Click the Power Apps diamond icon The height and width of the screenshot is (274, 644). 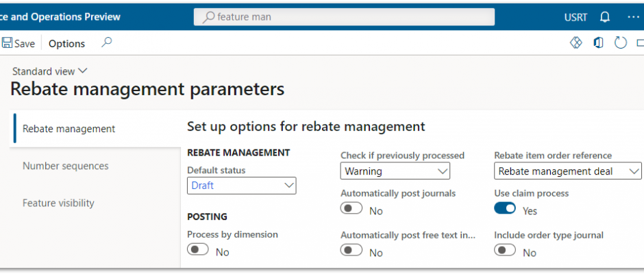point(576,42)
